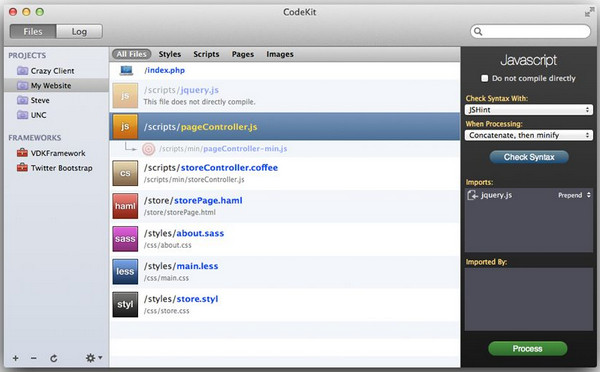Select the Crazy Client project
Screen dimensions: 600x372
tap(52, 71)
